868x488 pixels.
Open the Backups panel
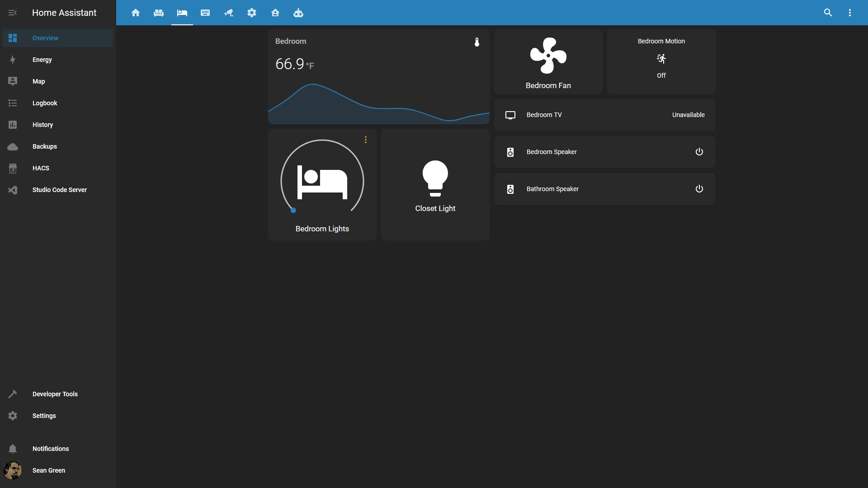[x=58, y=146]
